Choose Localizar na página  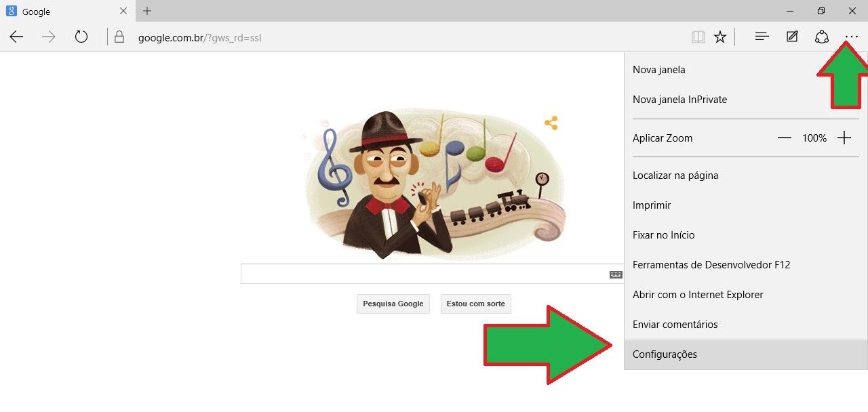click(x=675, y=176)
